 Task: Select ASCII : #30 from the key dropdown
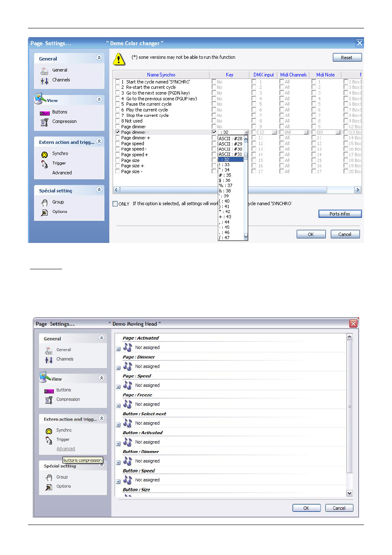point(230,149)
